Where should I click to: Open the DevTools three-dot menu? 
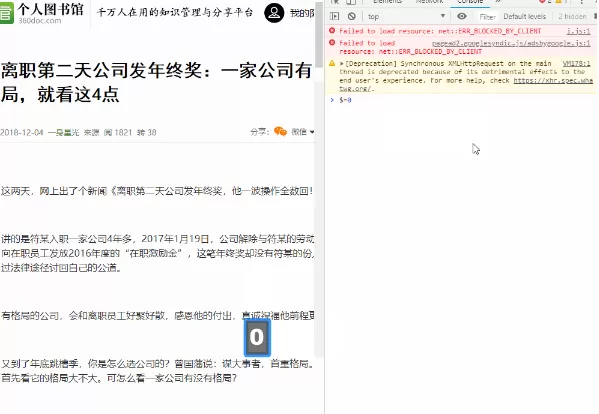582,2
